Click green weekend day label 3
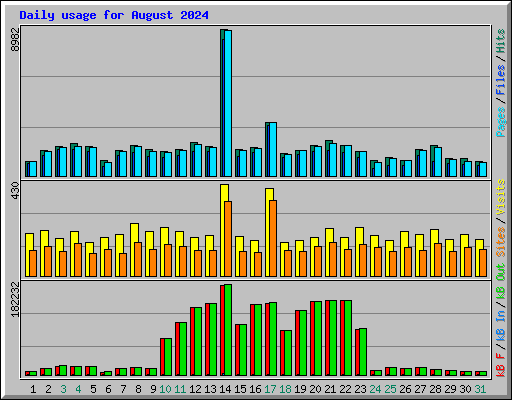512x400 pixels. tap(63, 389)
